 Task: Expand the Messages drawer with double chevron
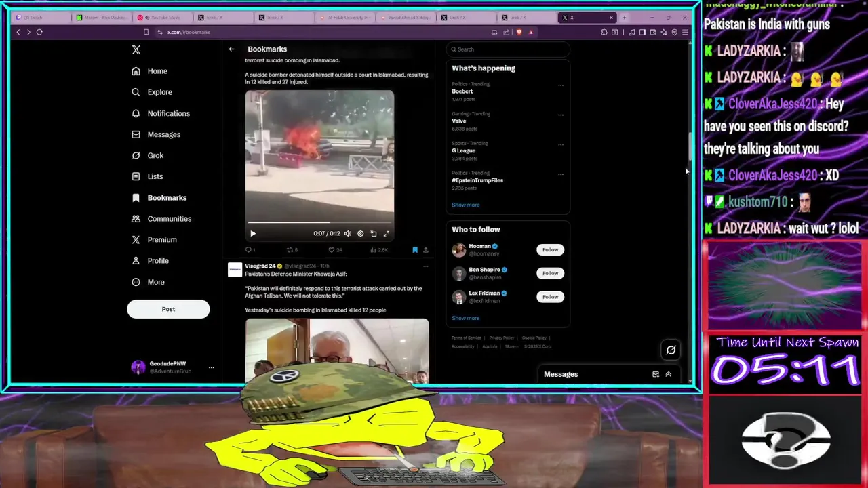coord(668,374)
